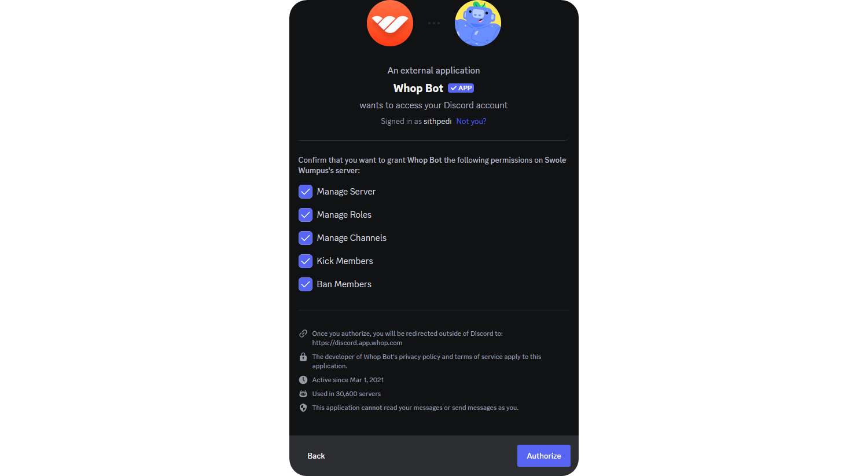Click the Back button
The height and width of the screenshot is (476, 868).
click(x=316, y=455)
